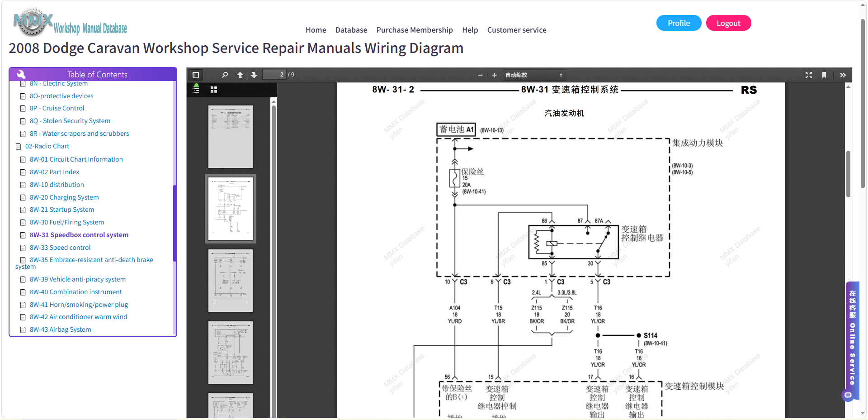Go to Purchase Membership page
The image size is (868, 420).
[415, 30]
